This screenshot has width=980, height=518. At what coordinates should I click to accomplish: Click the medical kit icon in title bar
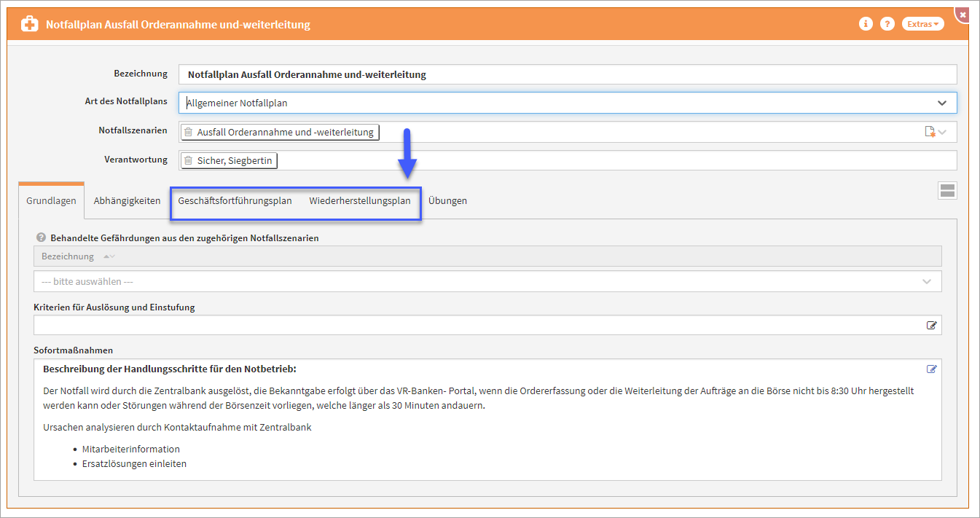[30, 24]
